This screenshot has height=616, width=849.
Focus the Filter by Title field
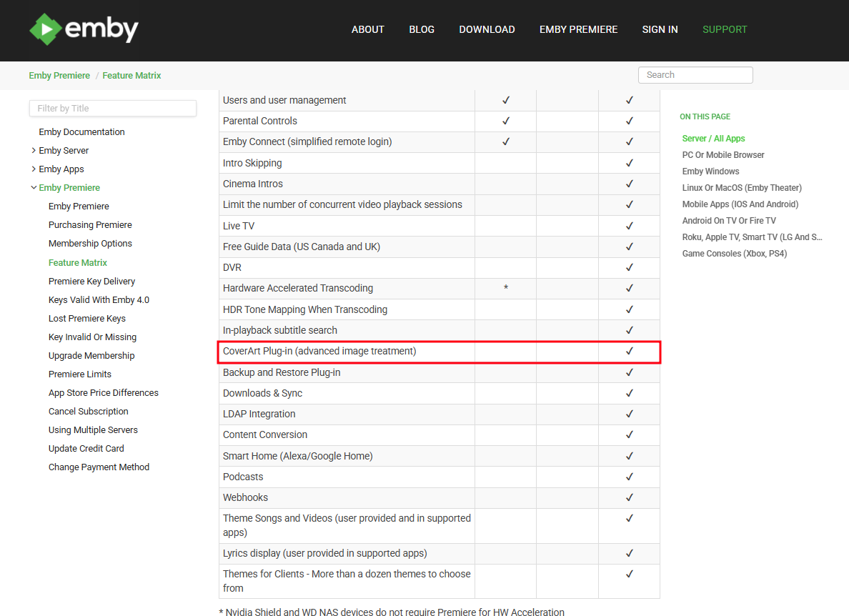tap(112, 109)
